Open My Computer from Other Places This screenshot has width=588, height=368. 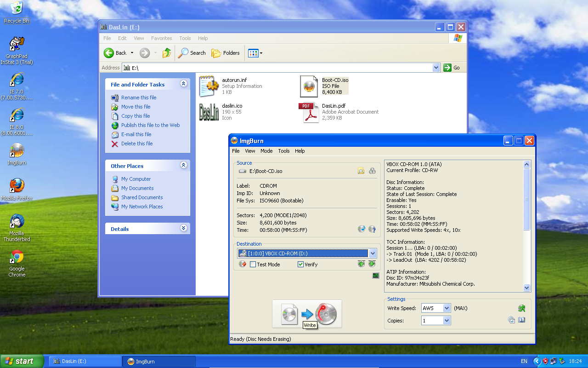click(x=136, y=179)
